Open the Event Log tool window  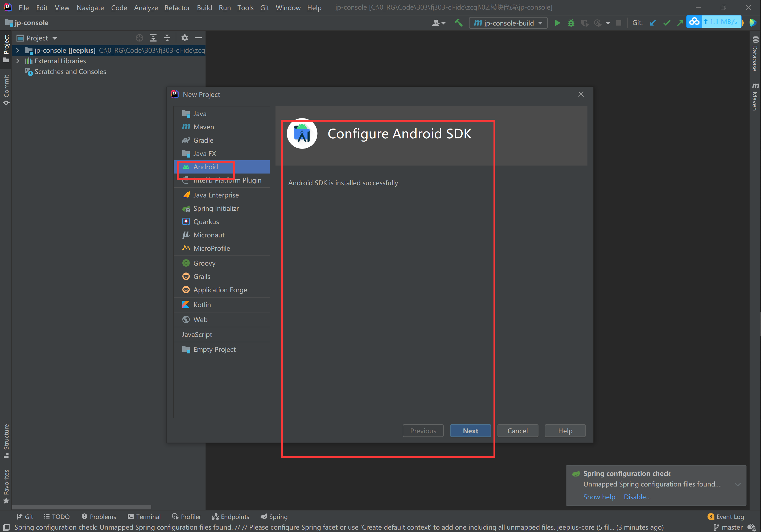(726, 516)
